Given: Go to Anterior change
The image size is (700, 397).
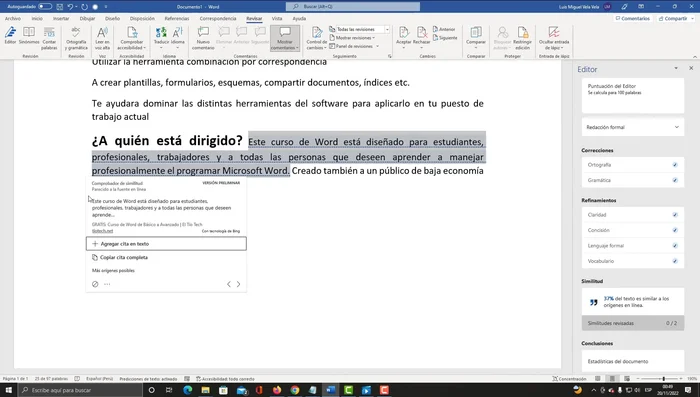Looking at the screenshot, I should tap(444, 29).
